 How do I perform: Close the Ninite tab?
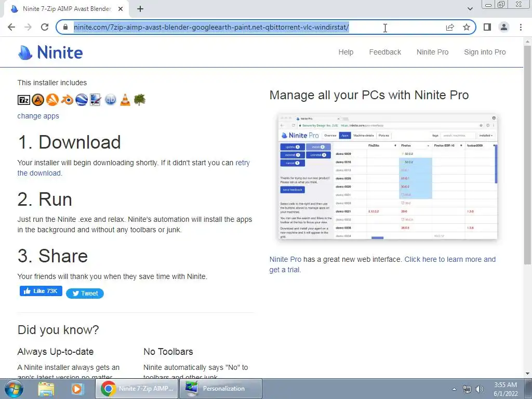point(121,9)
